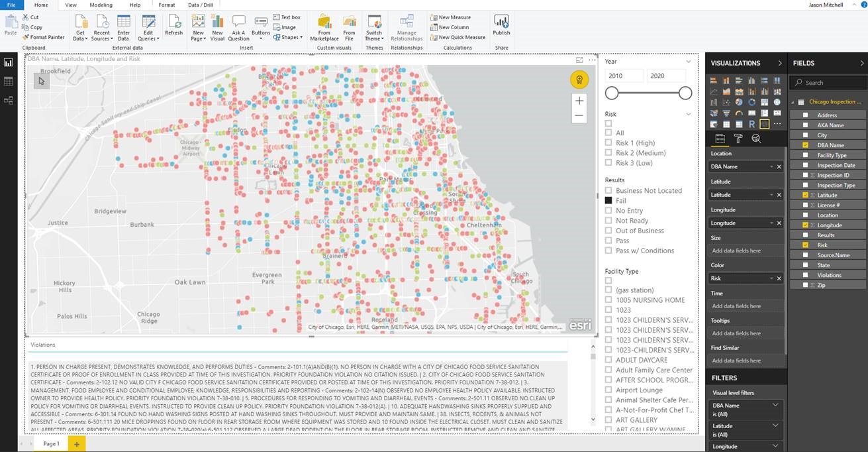868x452 pixels.
Task: Refresh the data
Action: [173, 25]
